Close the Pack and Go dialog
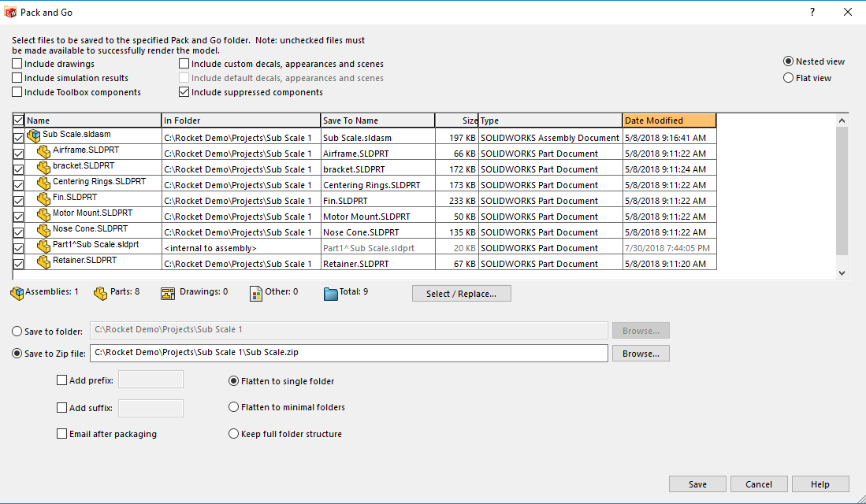The height and width of the screenshot is (504, 866). [x=848, y=12]
